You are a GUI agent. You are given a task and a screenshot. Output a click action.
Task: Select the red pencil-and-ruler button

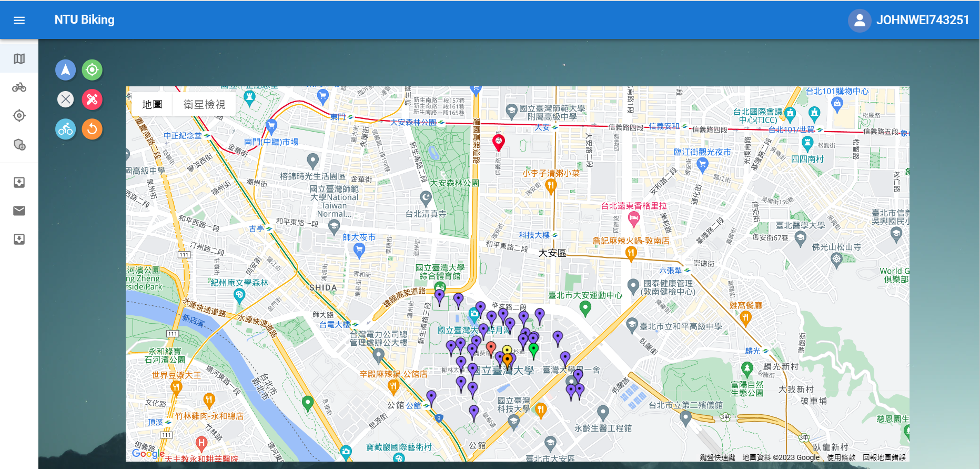[x=92, y=99]
